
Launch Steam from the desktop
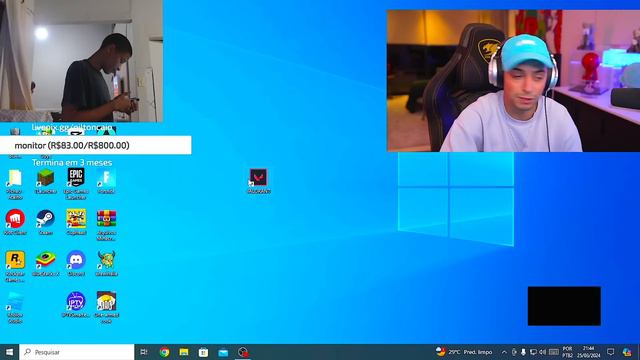(x=45, y=222)
